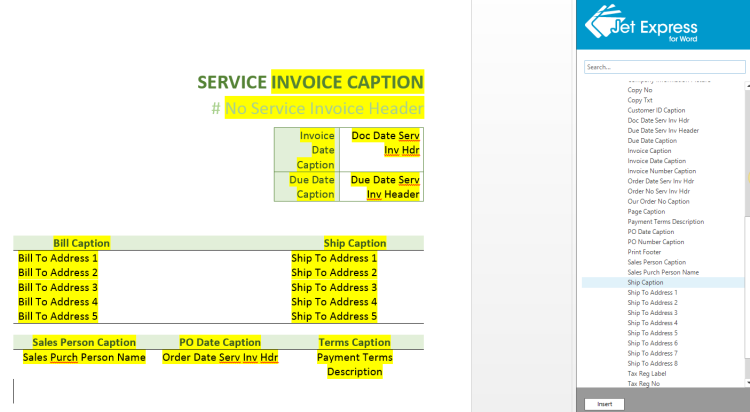Click Sales Purch Person Name document field
This screenshot has width=750, height=412.
(x=84, y=357)
